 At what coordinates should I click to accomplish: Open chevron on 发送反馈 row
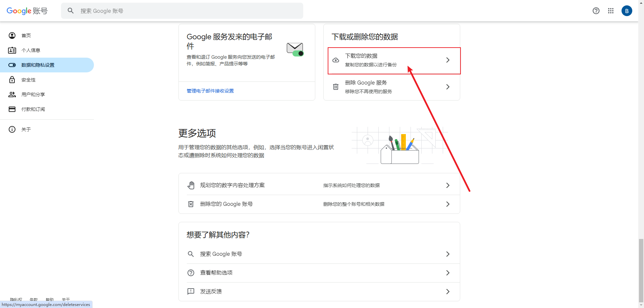(x=448, y=292)
